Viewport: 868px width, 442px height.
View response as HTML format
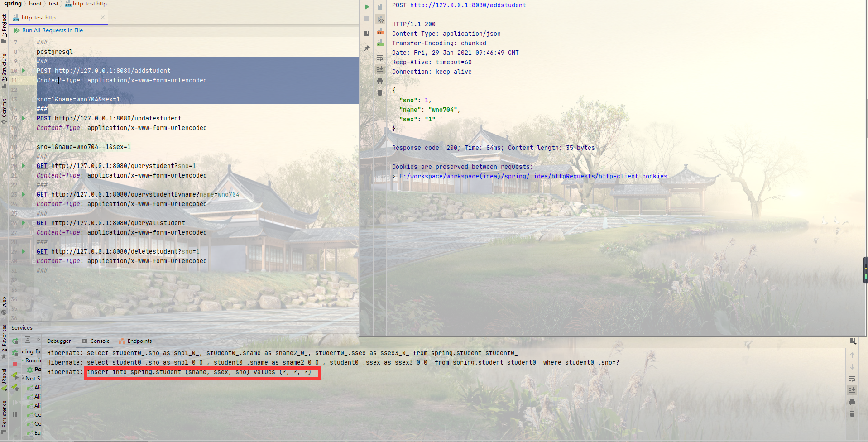(x=380, y=43)
